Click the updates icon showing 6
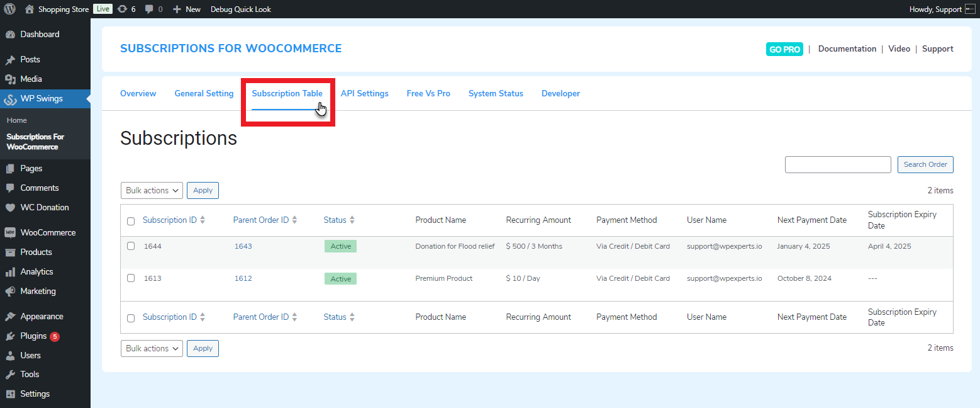Viewport: 980px width, 408px height. pos(122,9)
